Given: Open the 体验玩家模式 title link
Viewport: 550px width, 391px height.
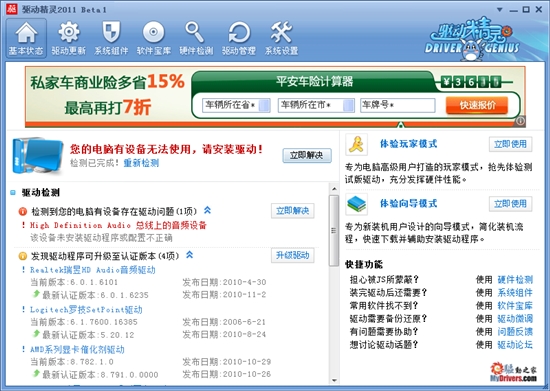Looking at the screenshot, I should click(x=409, y=144).
